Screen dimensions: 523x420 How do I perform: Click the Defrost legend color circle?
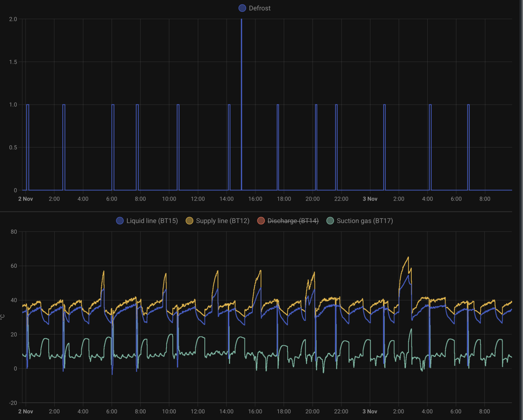(x=242, y=8)
